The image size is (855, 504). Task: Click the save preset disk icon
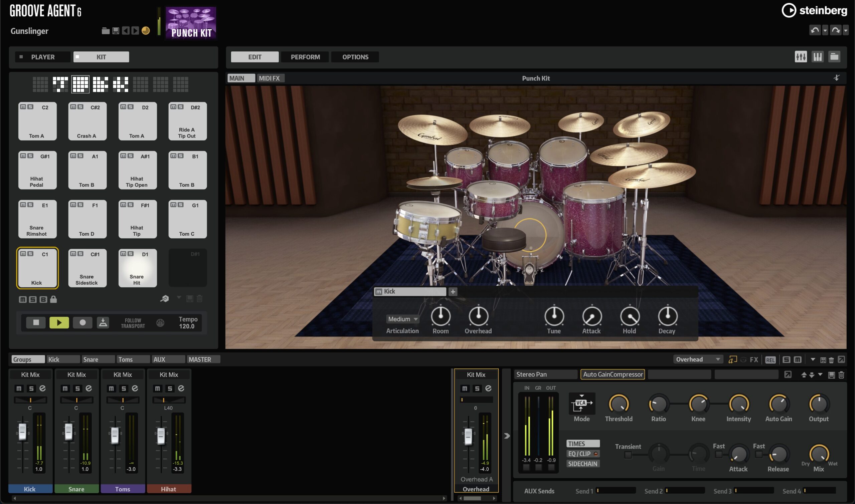point(116,31)
